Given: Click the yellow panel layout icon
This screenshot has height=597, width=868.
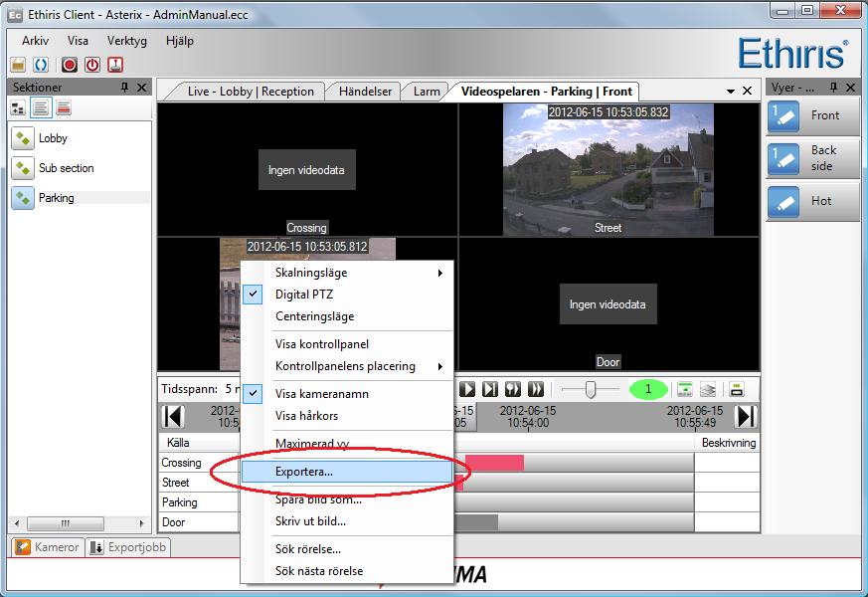Looking at the screenshot, I should click(736, 389).
